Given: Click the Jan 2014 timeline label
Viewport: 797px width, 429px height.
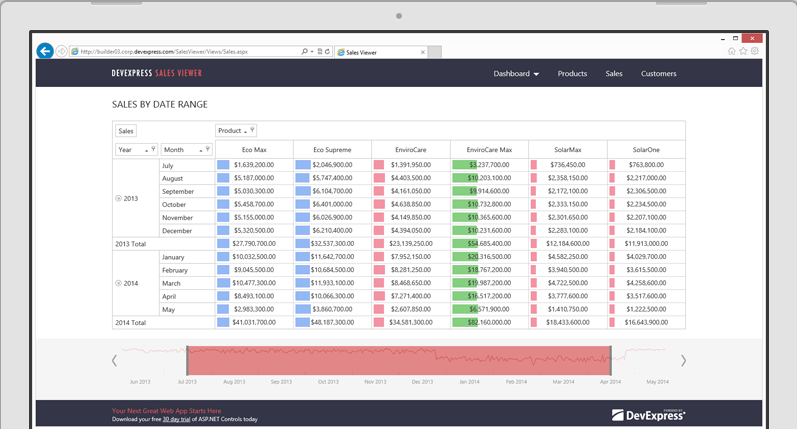Looking at the screenshot, I should [469, 382].
